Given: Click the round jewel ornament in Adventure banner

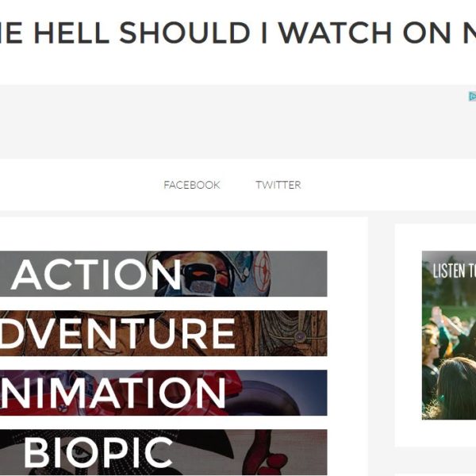Looking at the screenshot, I should pos(300,336).
